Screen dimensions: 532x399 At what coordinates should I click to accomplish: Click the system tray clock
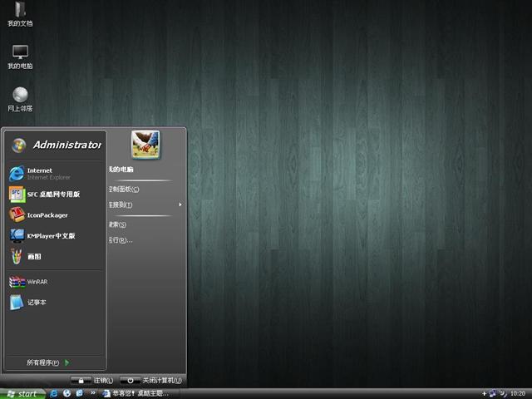coord(517,393)
